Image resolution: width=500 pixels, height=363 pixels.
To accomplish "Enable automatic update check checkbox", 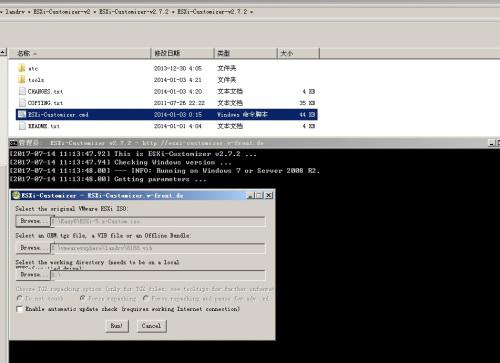I will pos(20,309).
